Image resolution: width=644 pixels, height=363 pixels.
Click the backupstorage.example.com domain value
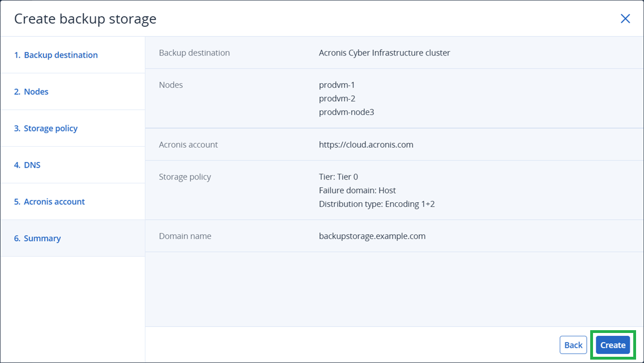(372, 236)
